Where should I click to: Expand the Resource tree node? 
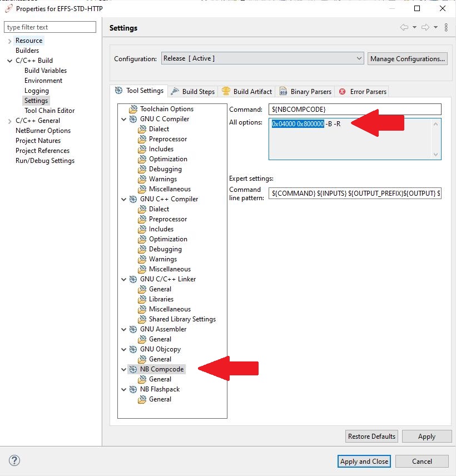[x=9, y=41]
